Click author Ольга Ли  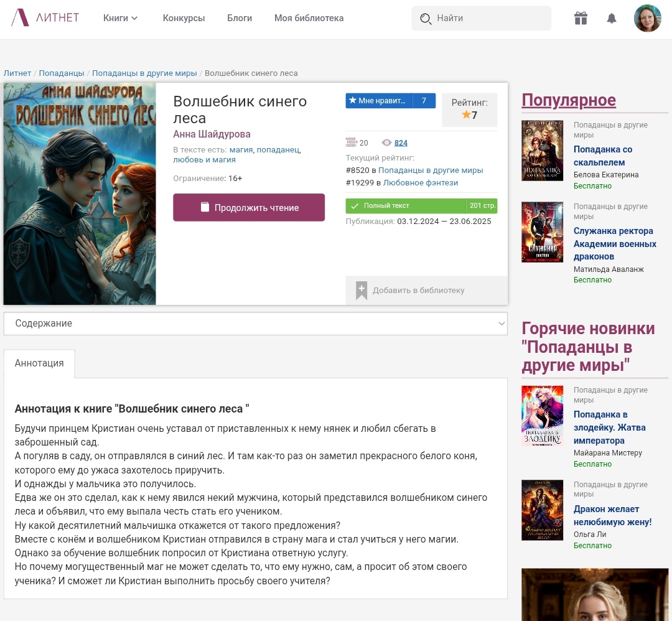pos(590,535)
